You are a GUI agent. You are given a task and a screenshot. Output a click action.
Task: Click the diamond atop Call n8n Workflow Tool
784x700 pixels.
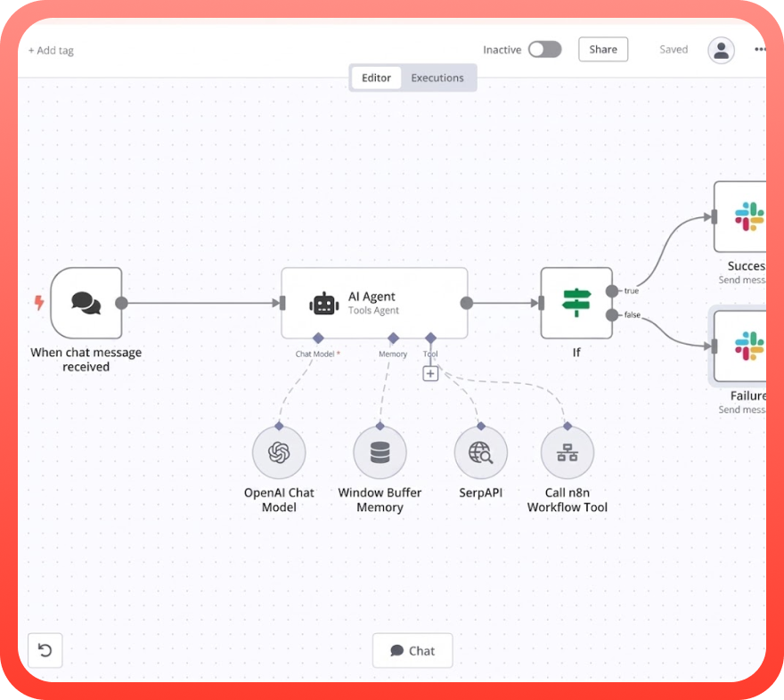568,427
